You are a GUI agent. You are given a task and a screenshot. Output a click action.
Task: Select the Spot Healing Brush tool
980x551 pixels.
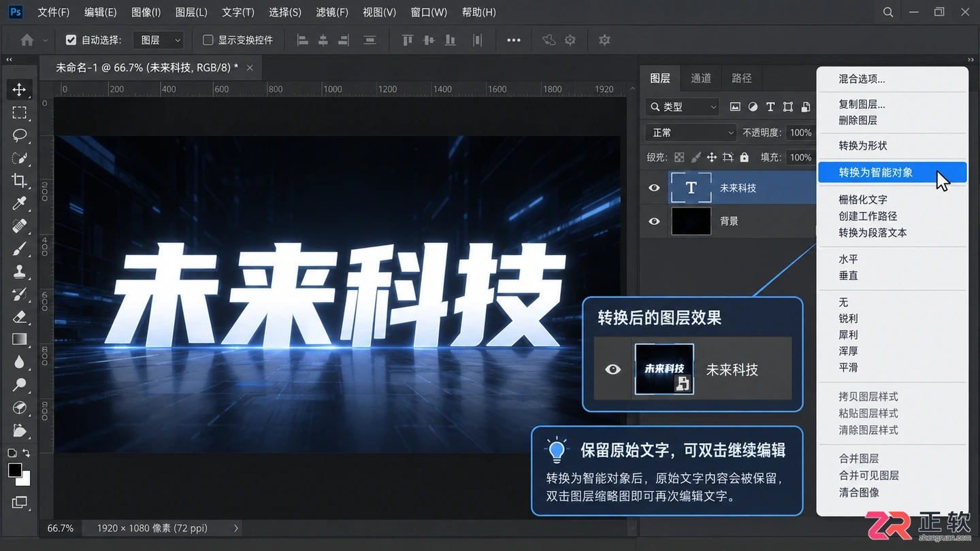point(19,225)
